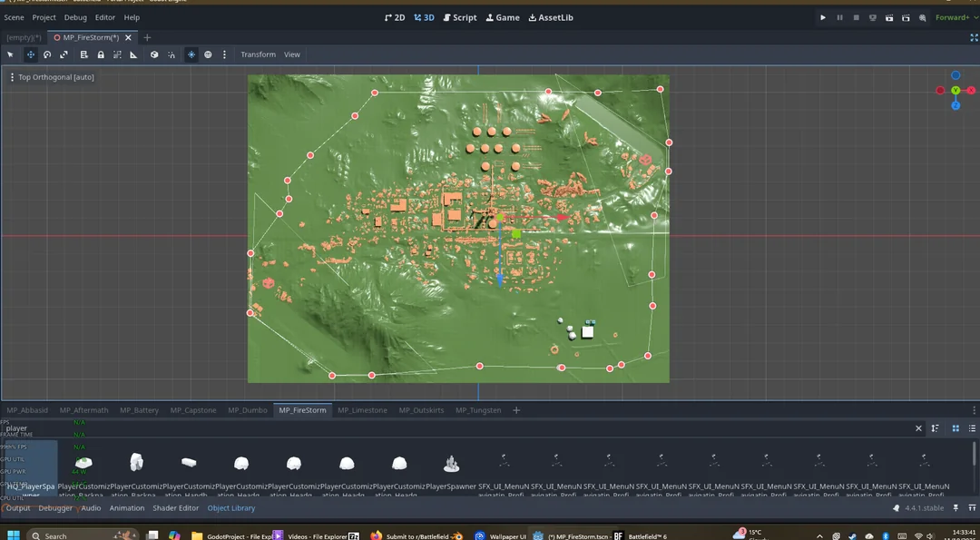Select the Rotate mode tool
Image resolution: width=980 pixels, height=540 pixels.
tap(47, 54)
